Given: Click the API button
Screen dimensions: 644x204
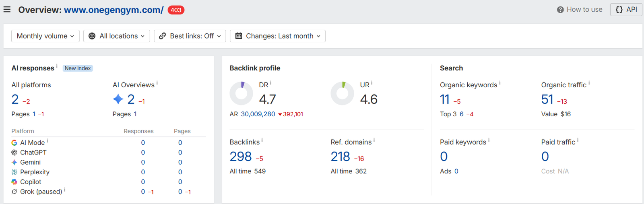Looking at the screenshot, I should [626, 10].
